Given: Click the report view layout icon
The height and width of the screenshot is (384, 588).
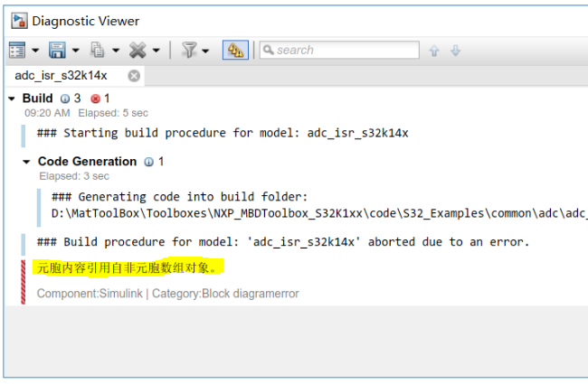Looking at the screenshot, I should (17, 51).
